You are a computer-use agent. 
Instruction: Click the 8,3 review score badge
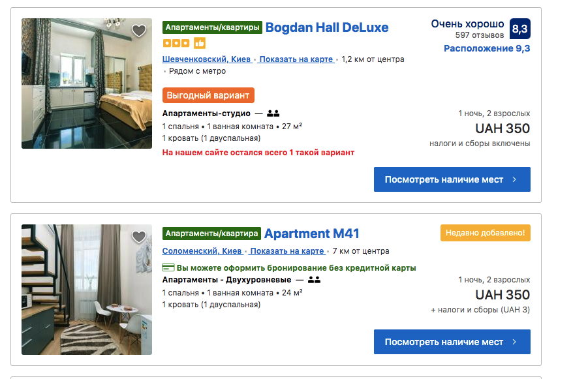519,29
